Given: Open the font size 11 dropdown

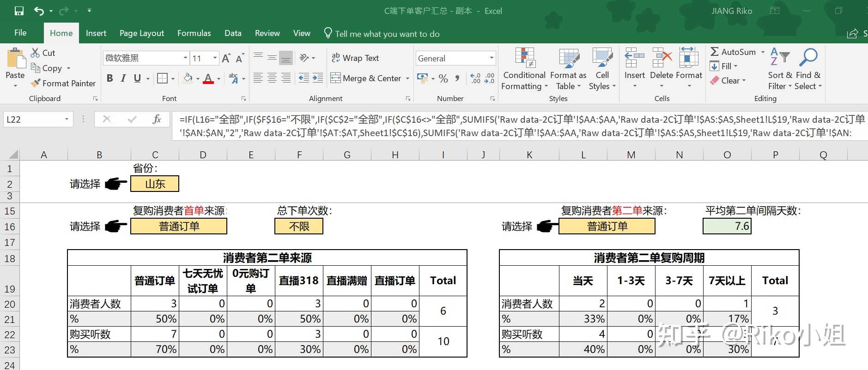Looking at the screenshot, I should [215, 58].
